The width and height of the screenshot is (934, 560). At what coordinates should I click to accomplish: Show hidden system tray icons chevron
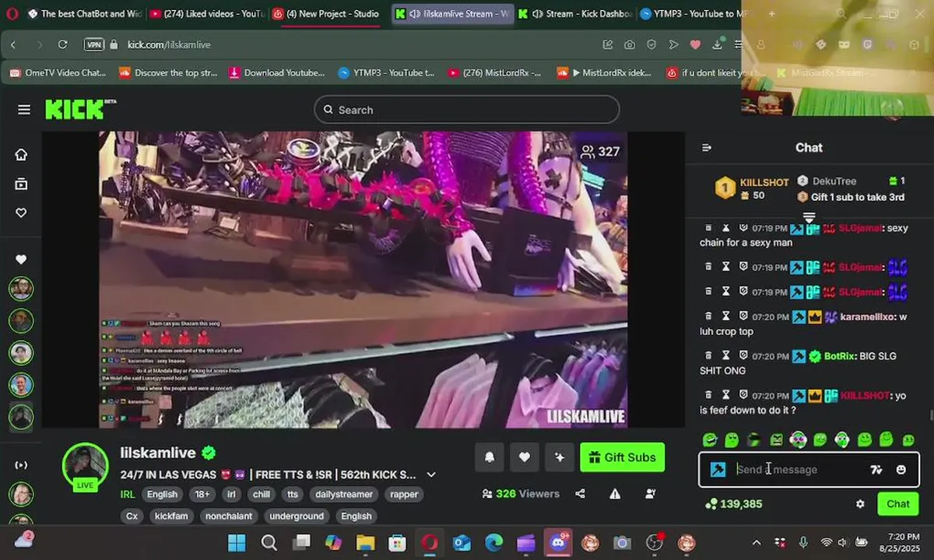[757, 542]
